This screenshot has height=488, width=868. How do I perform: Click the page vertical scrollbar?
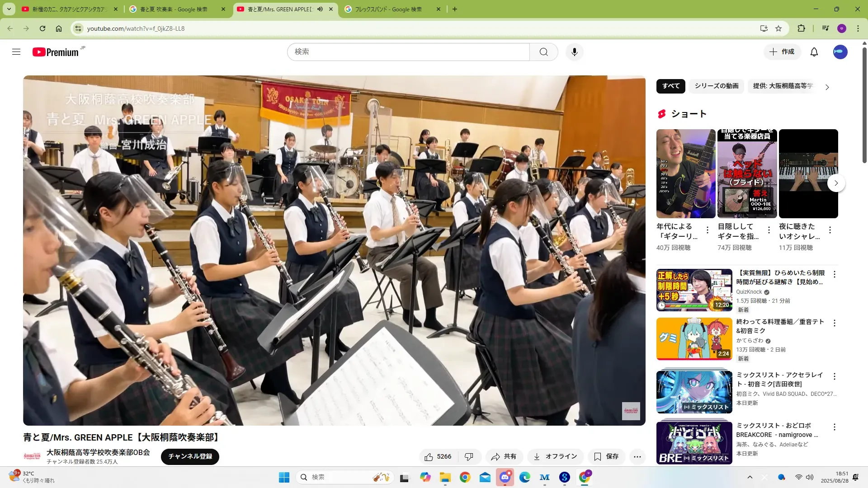[x=864, y=104]
